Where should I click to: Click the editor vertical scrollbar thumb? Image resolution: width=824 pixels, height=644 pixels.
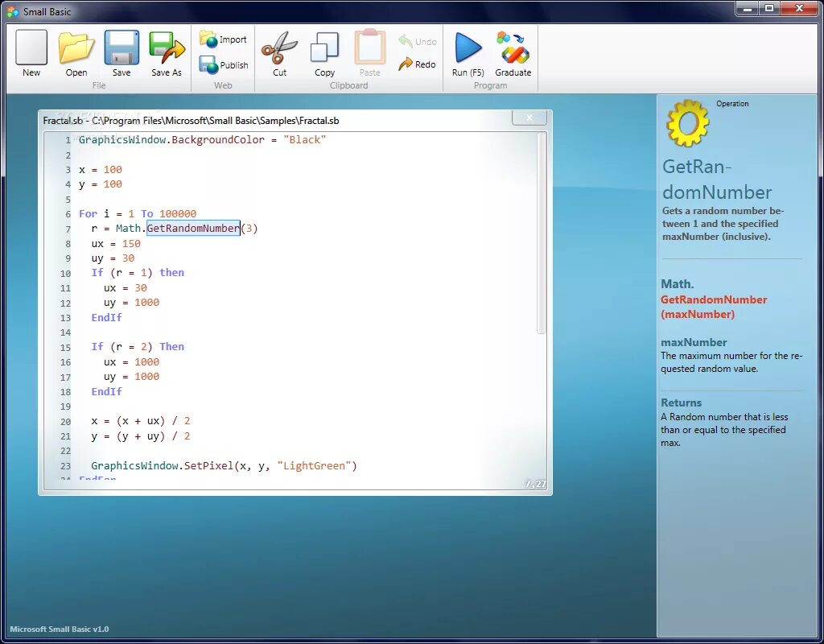click(541, 233)
